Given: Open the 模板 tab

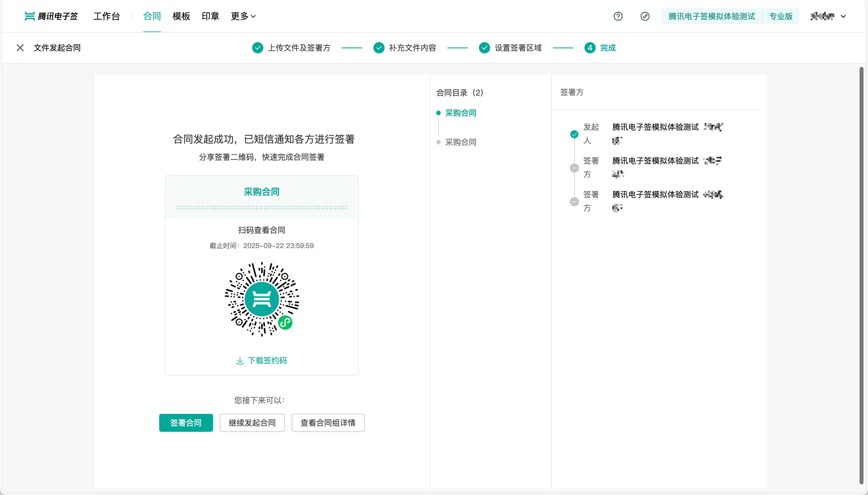Looking at the screenshot, I should coord(181,16).
